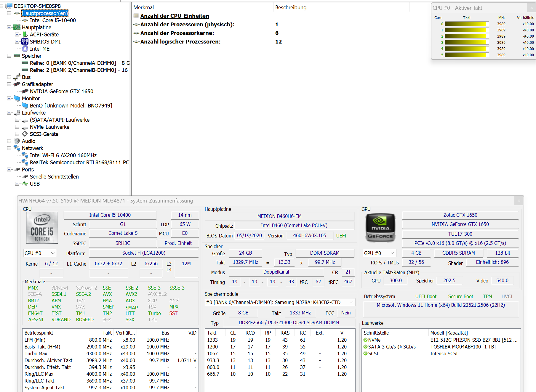Image resolution: width=536 pixels, height=392 pixels.
Task: Open the CPU #0 selector dropdown
Action: click(x=40, y=253)
